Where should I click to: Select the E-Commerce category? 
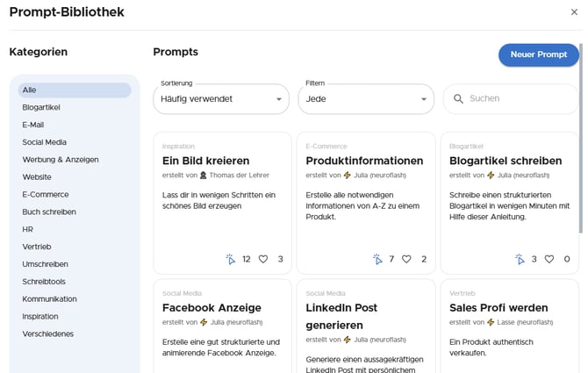tap(45, 194)
